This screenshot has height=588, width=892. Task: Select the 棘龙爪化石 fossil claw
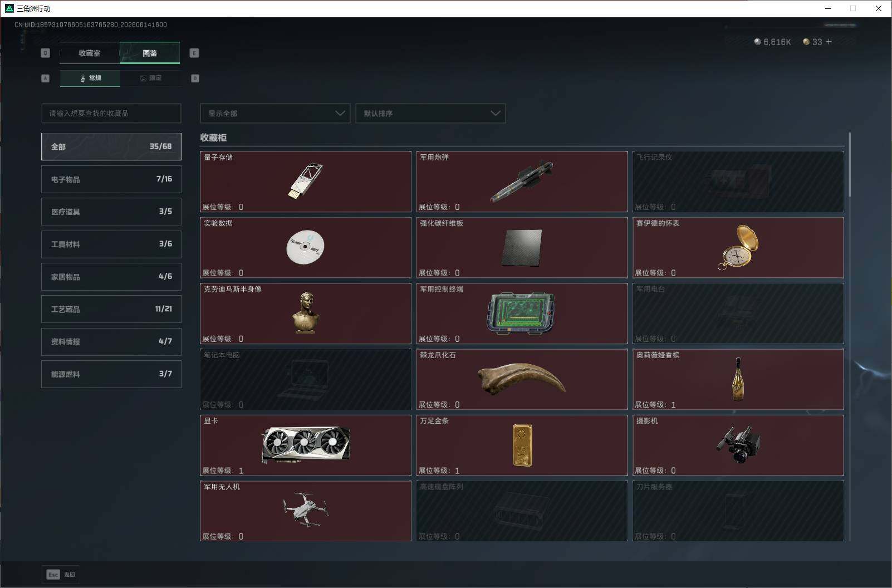(522, 379)
